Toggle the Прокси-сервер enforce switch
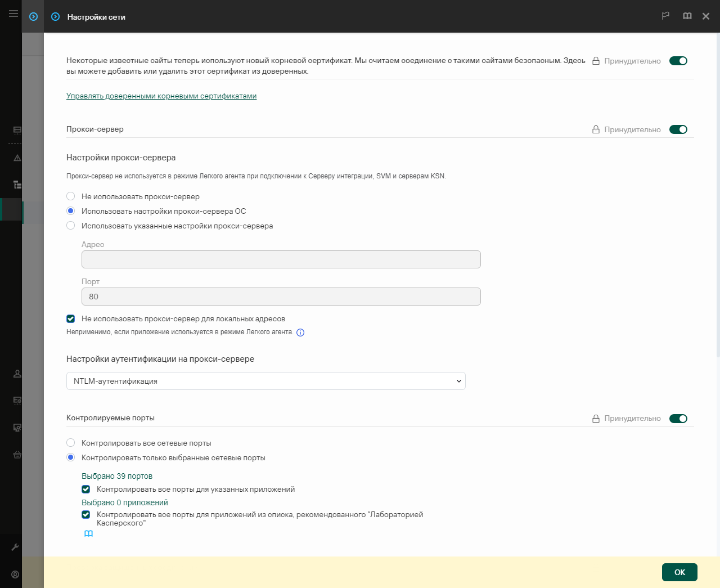Viewport: 720px width, 588px height. tap(678, 129)
